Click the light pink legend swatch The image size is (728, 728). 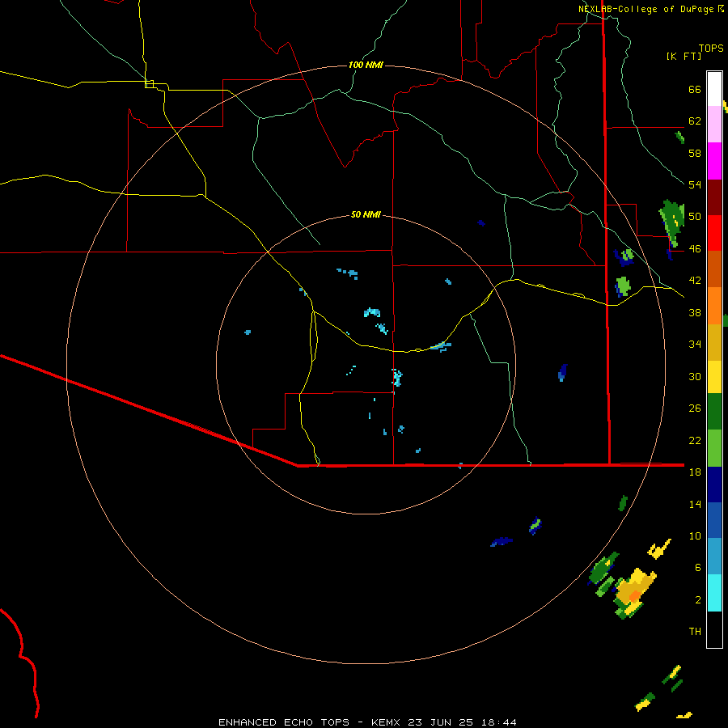(x=714, y=125)
